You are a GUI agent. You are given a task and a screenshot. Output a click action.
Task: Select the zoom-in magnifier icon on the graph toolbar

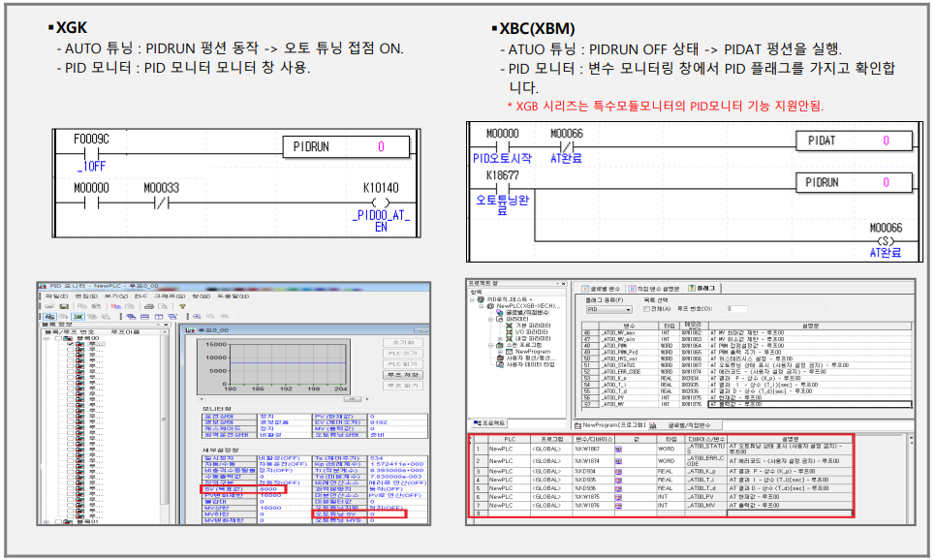pos(198,315)
